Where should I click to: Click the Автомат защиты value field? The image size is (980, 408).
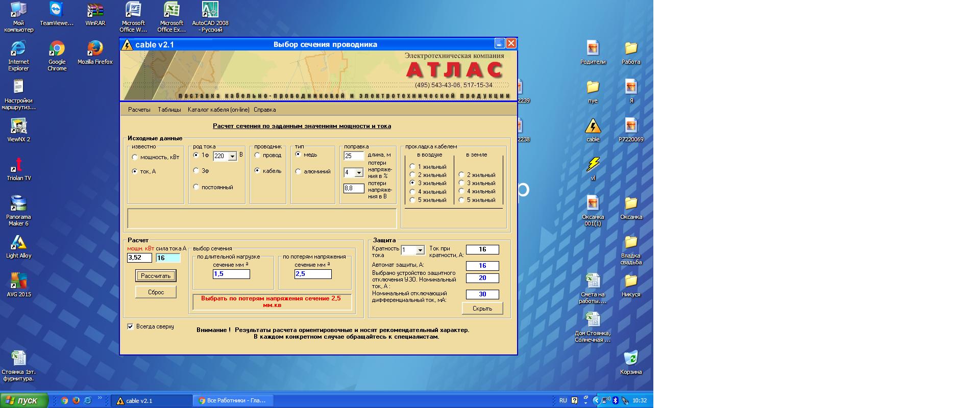[x=482, y=266]
